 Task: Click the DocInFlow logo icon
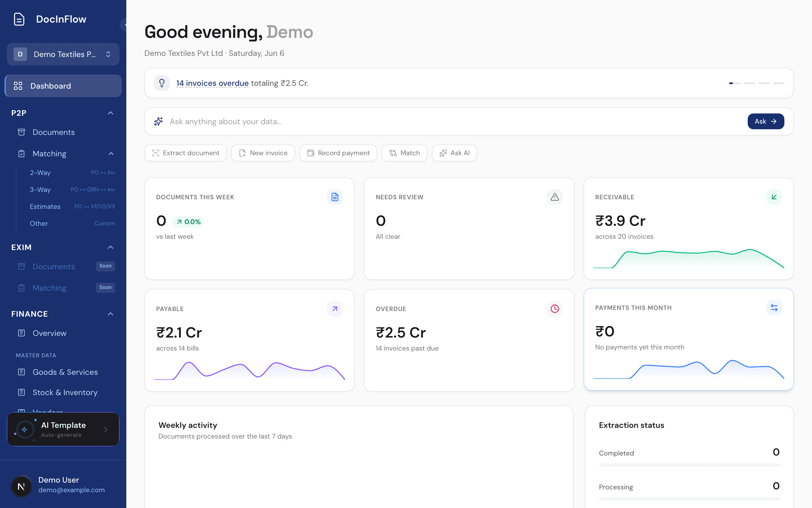click(19, 19)
